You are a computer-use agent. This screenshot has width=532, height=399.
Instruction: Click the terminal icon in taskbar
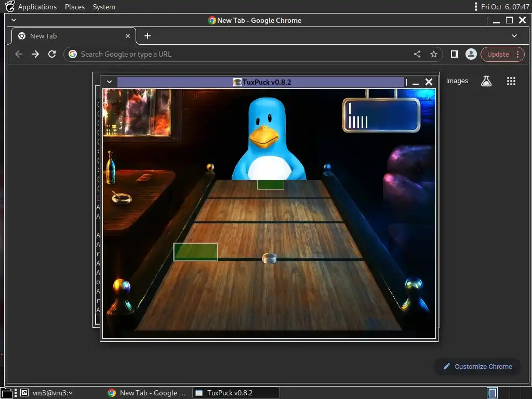coord(24,393)
